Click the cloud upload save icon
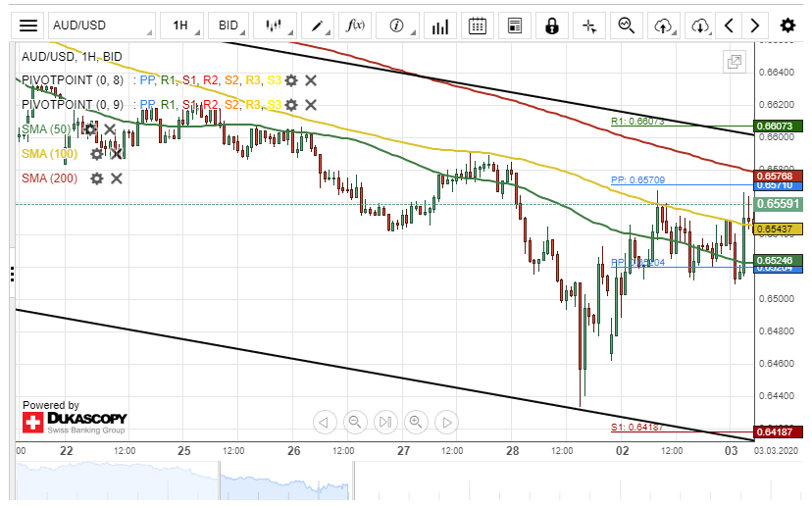 (664, 25)
